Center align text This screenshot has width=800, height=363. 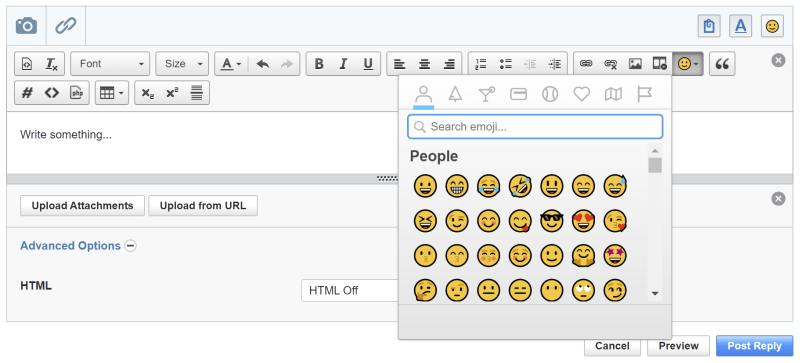424,64
